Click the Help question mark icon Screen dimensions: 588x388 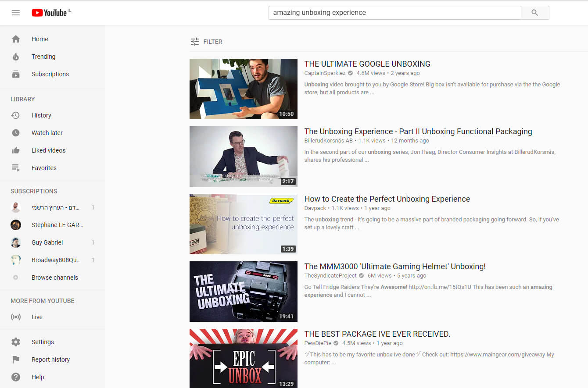[16, 377]
